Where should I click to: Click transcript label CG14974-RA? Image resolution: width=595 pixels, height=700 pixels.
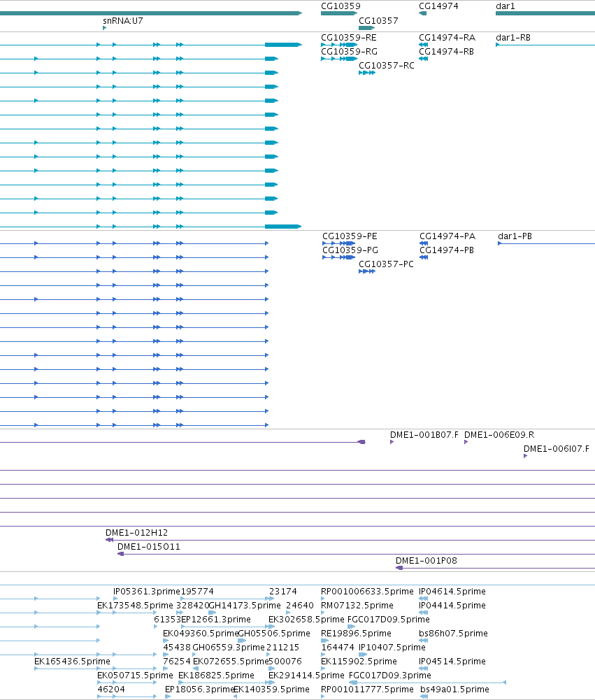tap(447, 38)
